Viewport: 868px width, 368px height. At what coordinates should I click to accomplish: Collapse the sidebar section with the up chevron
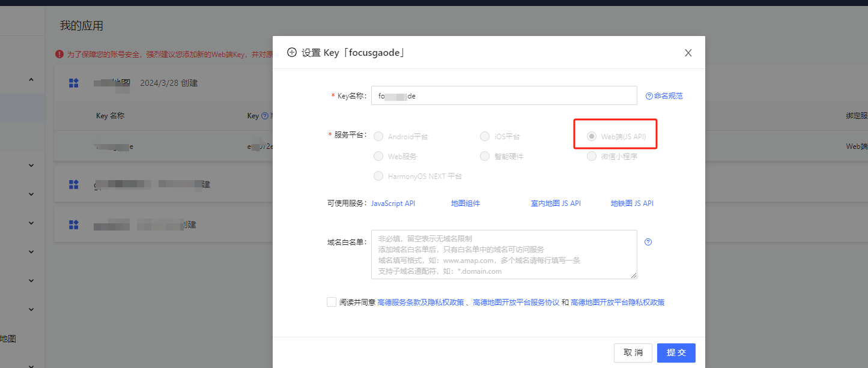[x=31, y=79]
